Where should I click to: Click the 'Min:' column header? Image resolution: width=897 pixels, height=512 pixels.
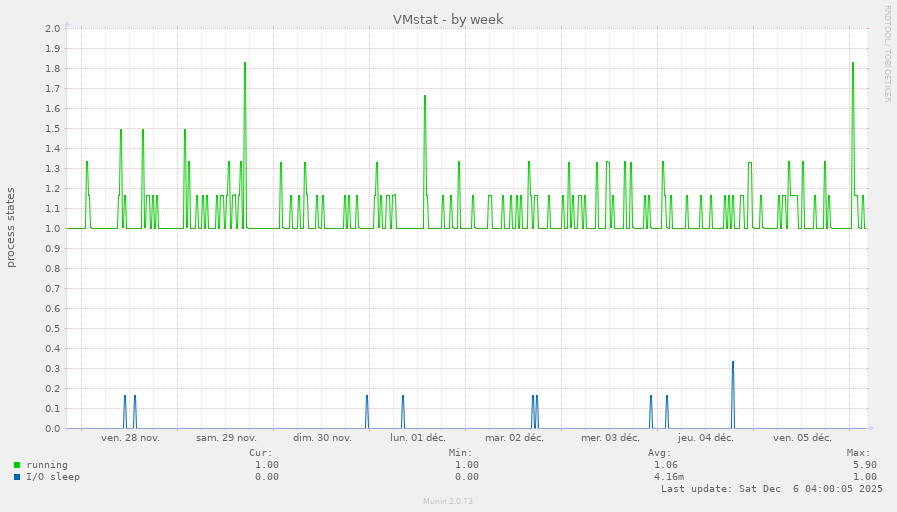461,453
